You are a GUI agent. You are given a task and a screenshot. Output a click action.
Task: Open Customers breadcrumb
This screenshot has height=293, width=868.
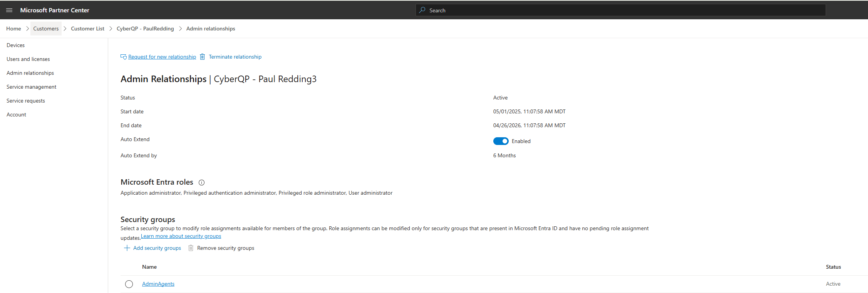pyautogui.click(x=46, y=29)
